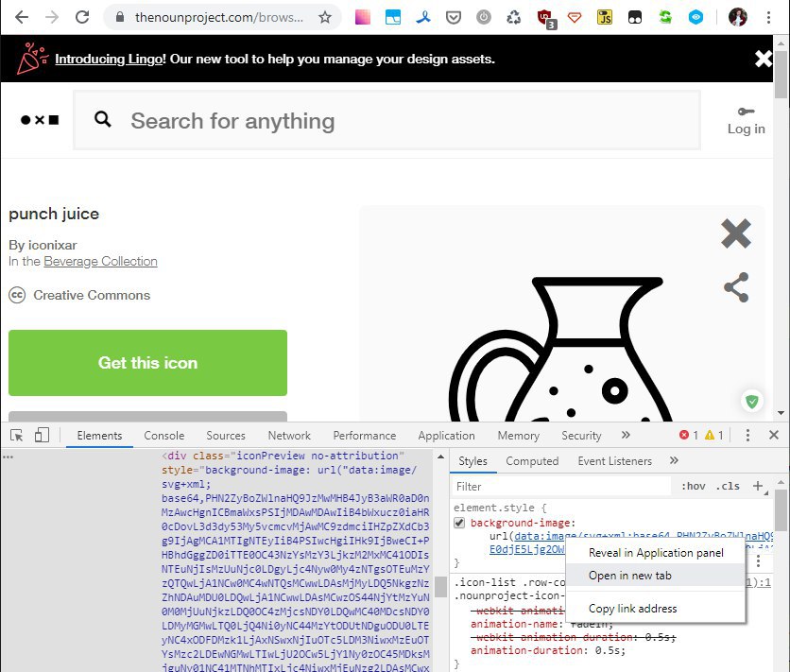Show more DevTools tabs chevron
Image resolution: width=790 pixels, height=672 pixels.
pos(626,435)
